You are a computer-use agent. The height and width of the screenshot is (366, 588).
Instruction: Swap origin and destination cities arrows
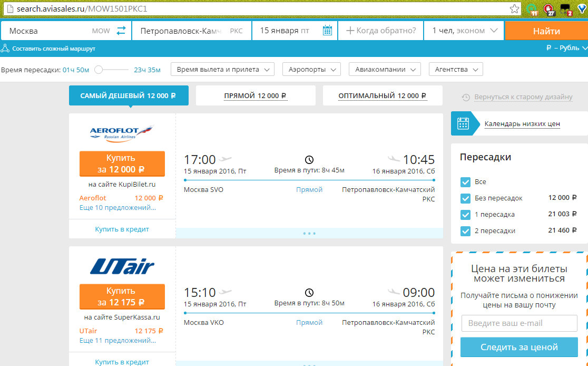(121, 31)
